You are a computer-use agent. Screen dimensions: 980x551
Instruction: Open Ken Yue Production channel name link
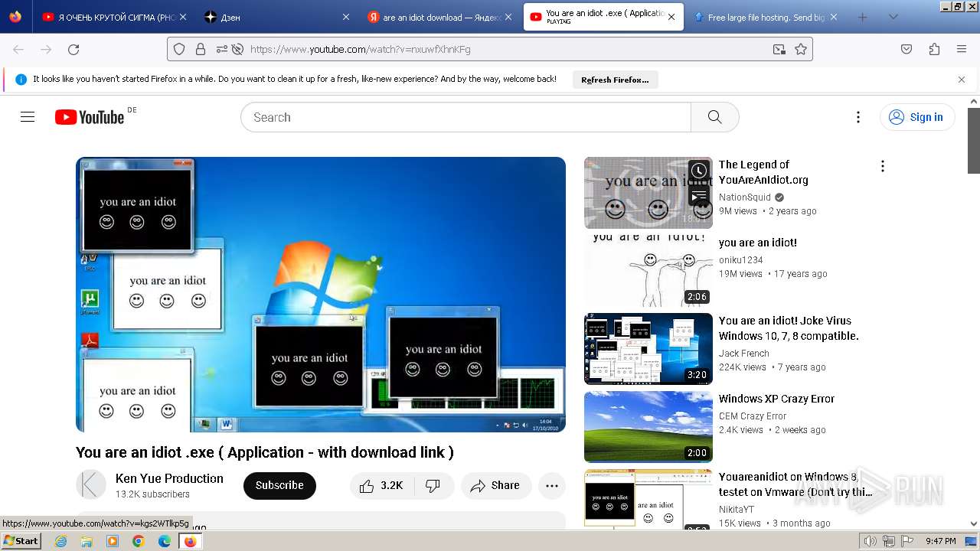169,478
